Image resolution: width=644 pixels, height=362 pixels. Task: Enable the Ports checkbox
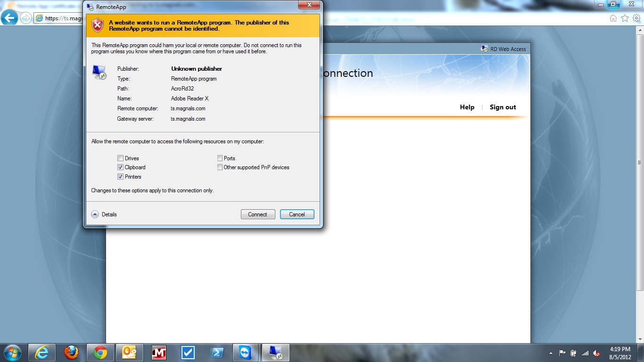pyautogui.click(x=220, y=158)
